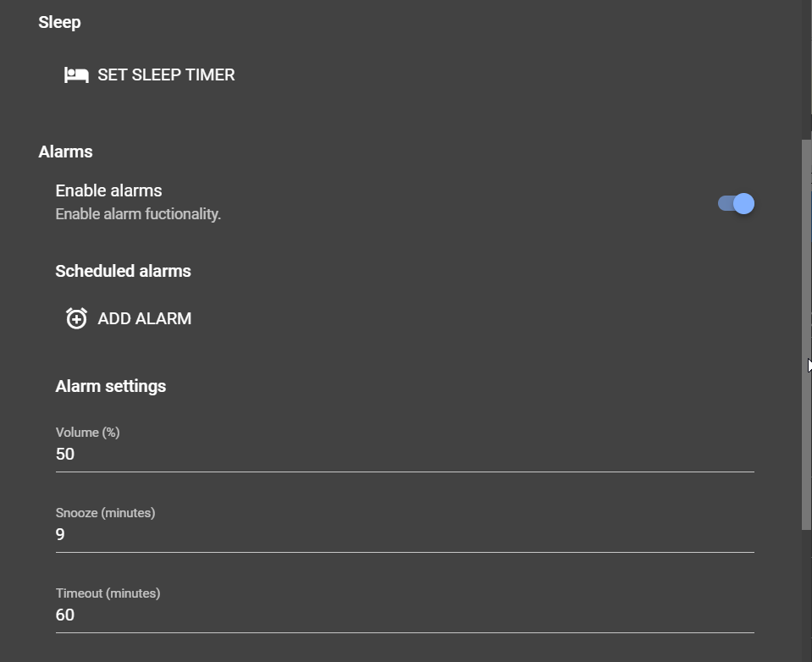Screen dimensions: 812x662
Task: Toggle the Enable alarms switch off
Action: click(x=736, y=204)
